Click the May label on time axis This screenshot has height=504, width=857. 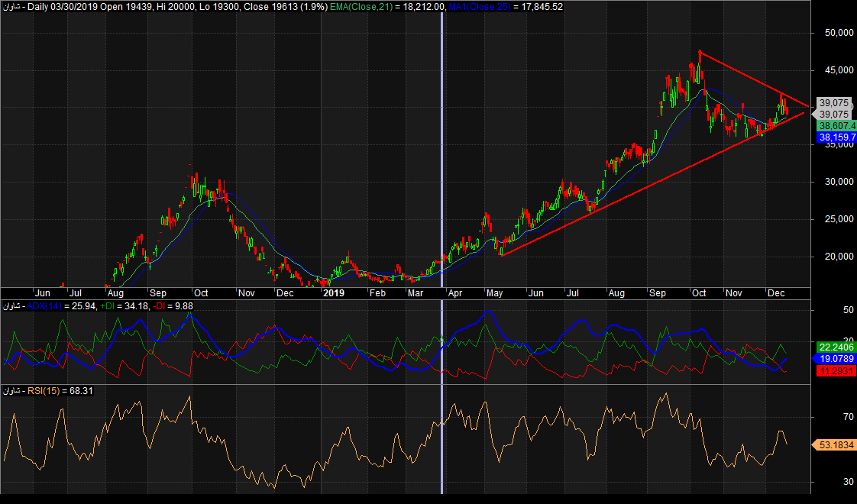tap(494, 293)
